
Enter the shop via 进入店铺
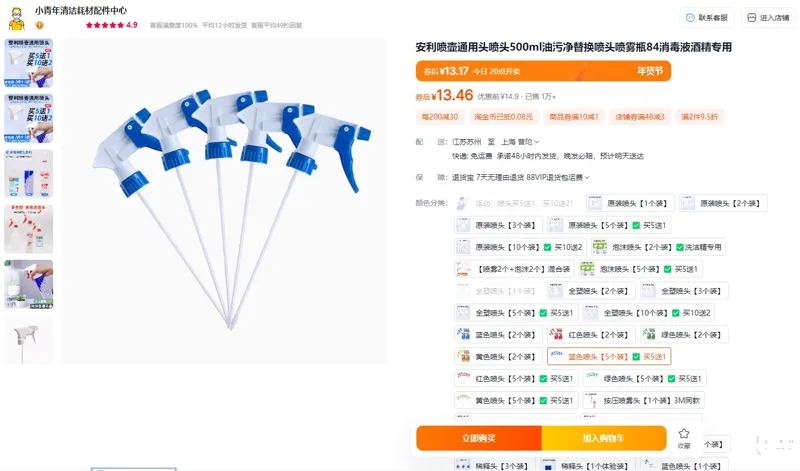click(768, 17)
